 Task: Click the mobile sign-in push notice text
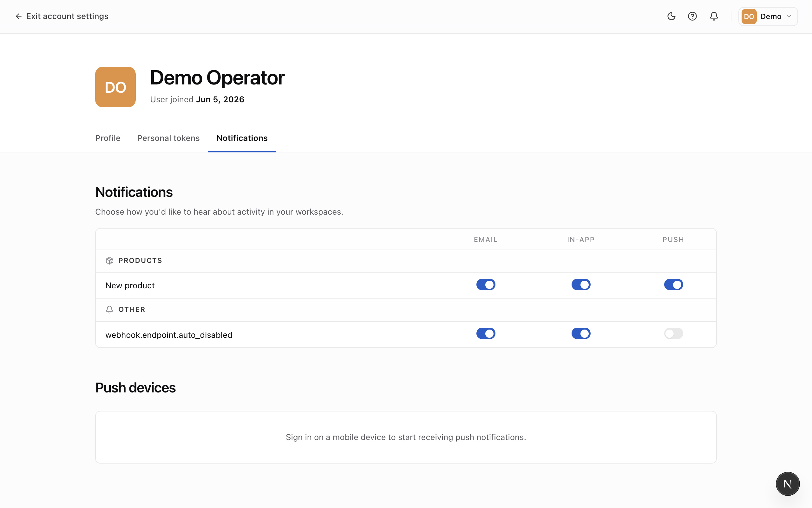pyautogui.click(x=406, y=437)
